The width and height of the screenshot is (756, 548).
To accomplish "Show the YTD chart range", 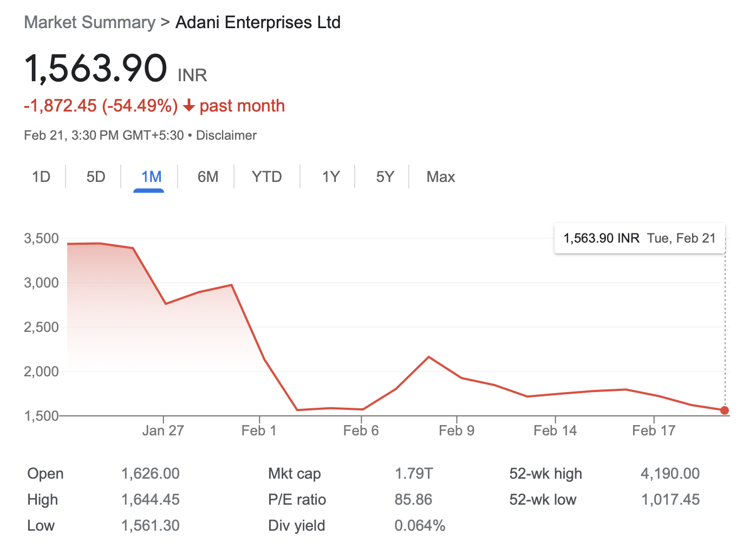I will (267, 177).
